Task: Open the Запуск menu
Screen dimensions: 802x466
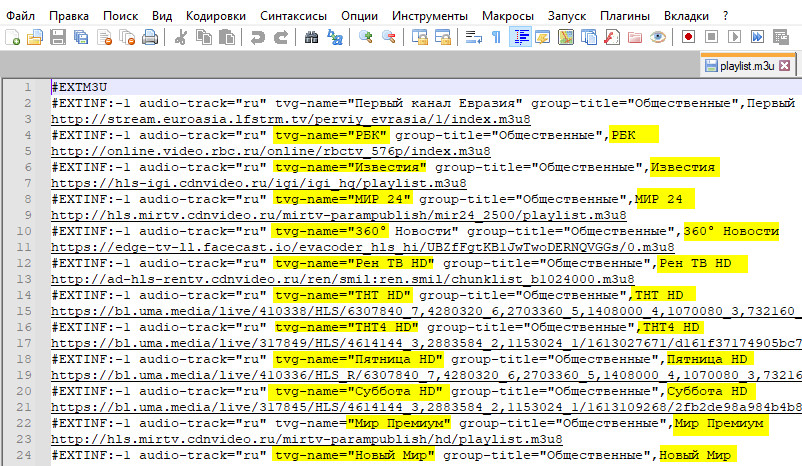Action: coord(567,16)
